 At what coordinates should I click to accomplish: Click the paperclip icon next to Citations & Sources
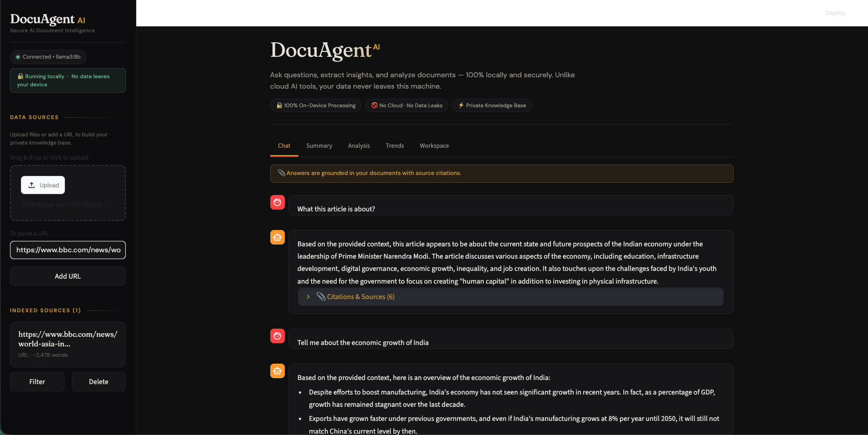pyautogui.click(x=321, y=296)
